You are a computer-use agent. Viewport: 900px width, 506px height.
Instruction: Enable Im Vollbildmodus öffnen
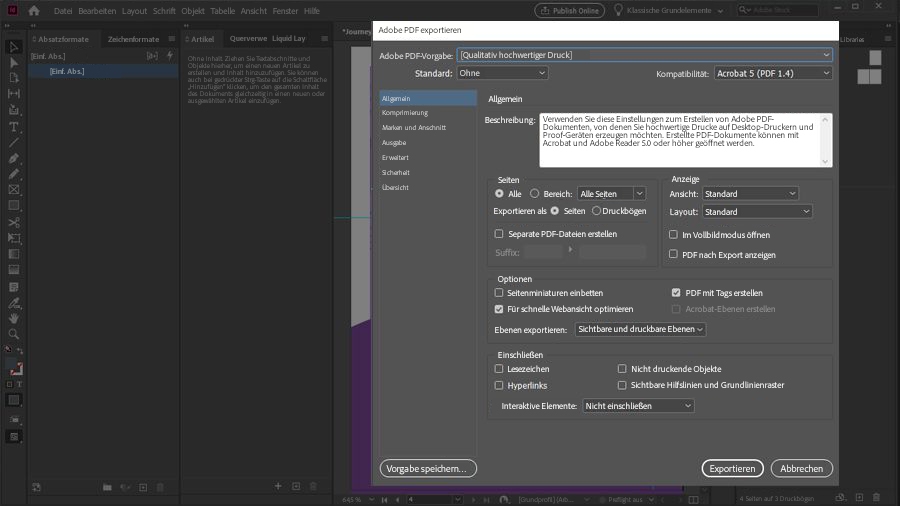[673, 234]
